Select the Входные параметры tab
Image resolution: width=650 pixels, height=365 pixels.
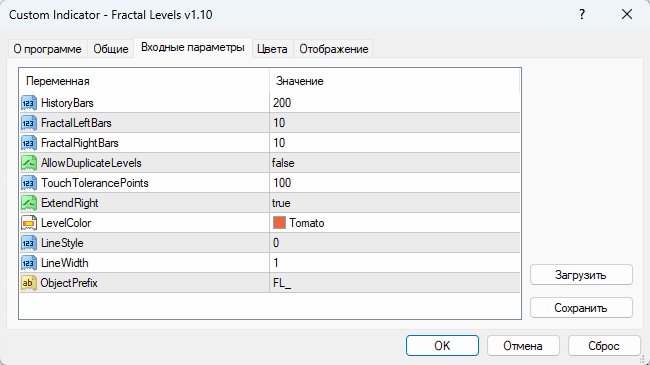click(x=193, y=47)
